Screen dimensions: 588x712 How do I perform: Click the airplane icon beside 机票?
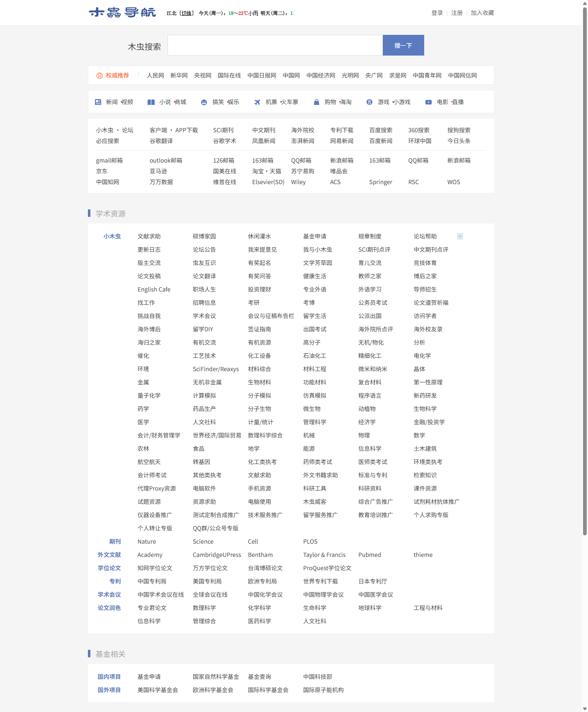257,102
